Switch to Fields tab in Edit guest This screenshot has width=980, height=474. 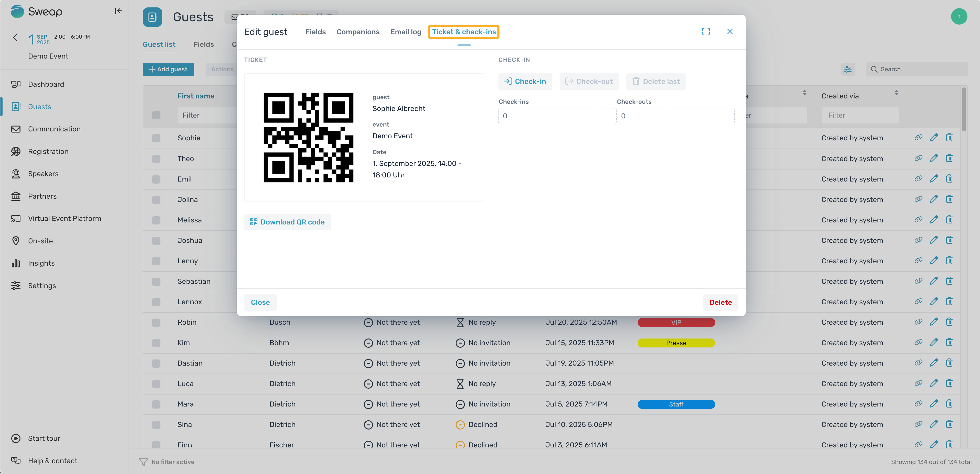pos(315,32)
